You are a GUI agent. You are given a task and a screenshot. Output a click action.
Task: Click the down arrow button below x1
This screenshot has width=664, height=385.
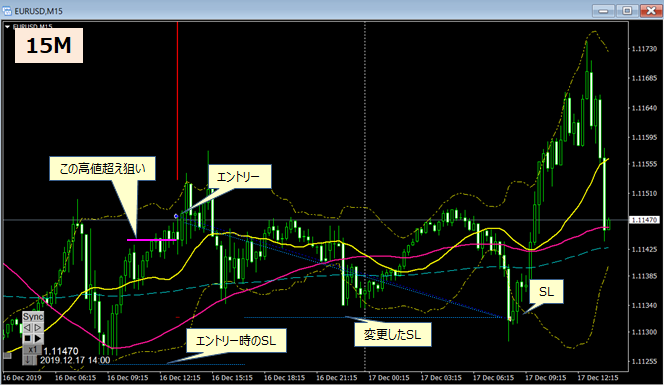click(28, 360)
